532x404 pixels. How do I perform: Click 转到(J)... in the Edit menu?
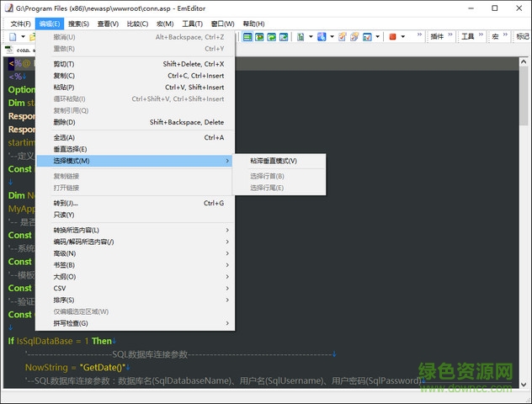tap(66, 203)
